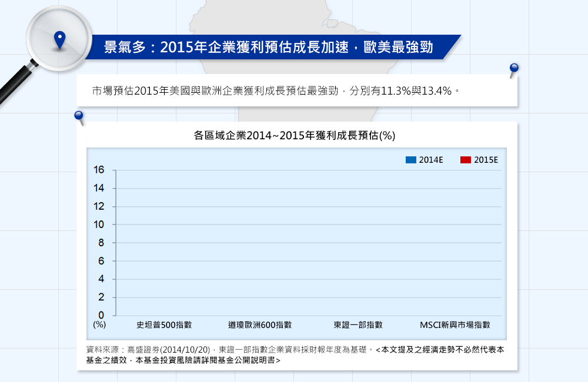Click the 2014E legend label
Viewport: 588px width, 382px height.
point(431,160)
